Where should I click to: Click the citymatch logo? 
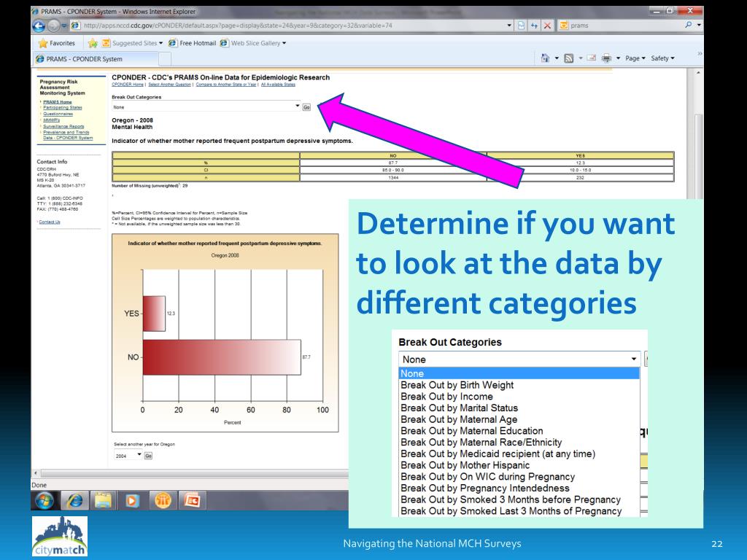60,536
